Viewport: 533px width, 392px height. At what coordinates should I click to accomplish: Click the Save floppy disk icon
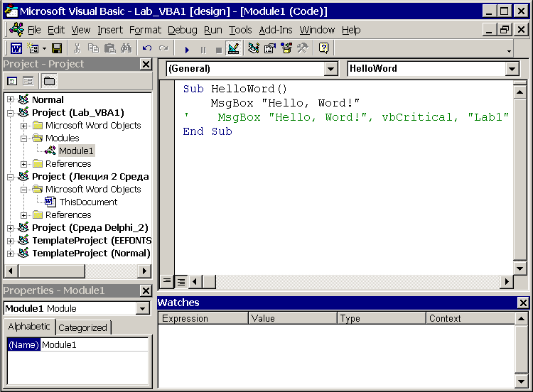pyautogui.click(x=57, y=48)
